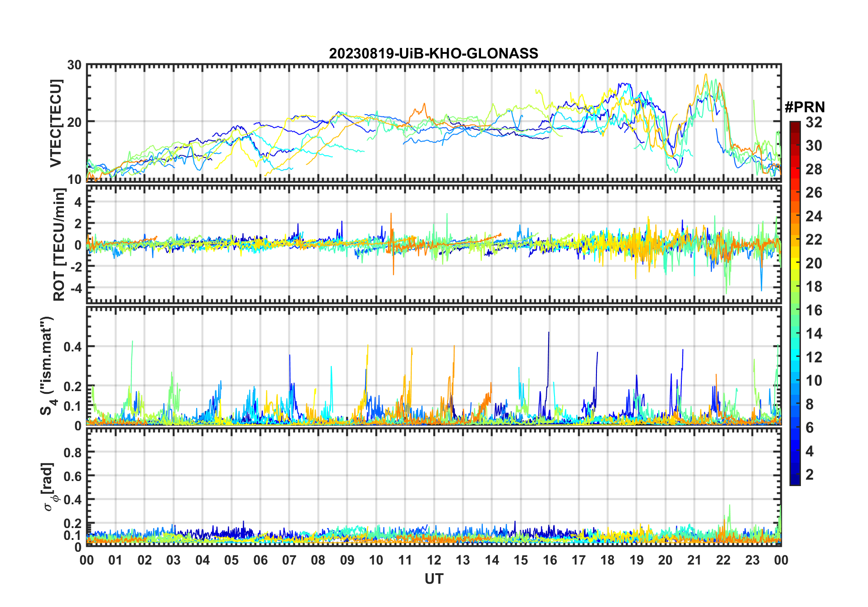Select the 0.6 tick on sigma-phi axis
Image resolution: width=868 pixels, height=607 pixels.
click(x=73, y=476)
